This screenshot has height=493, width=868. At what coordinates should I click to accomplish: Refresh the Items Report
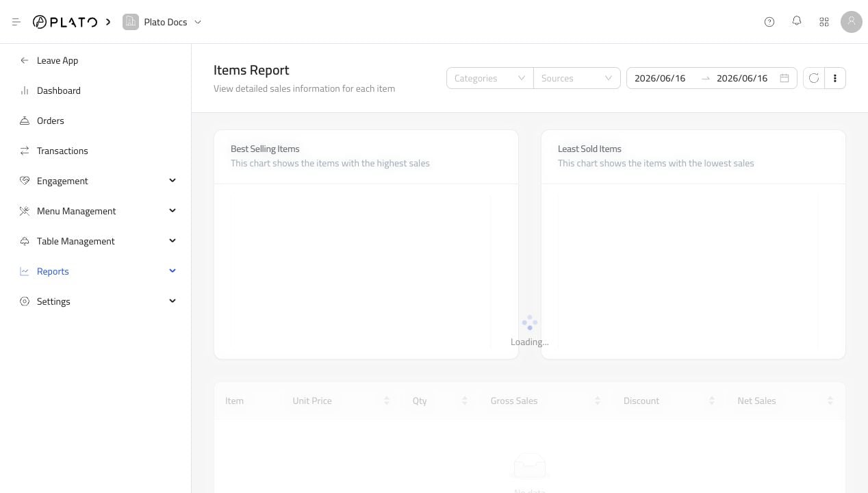point(814,78)
